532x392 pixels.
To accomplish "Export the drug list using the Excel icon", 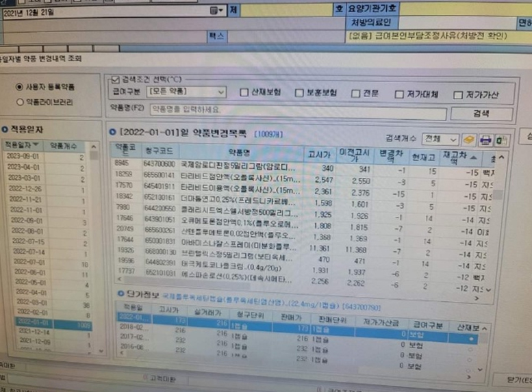I will click(x=501, y=140).
